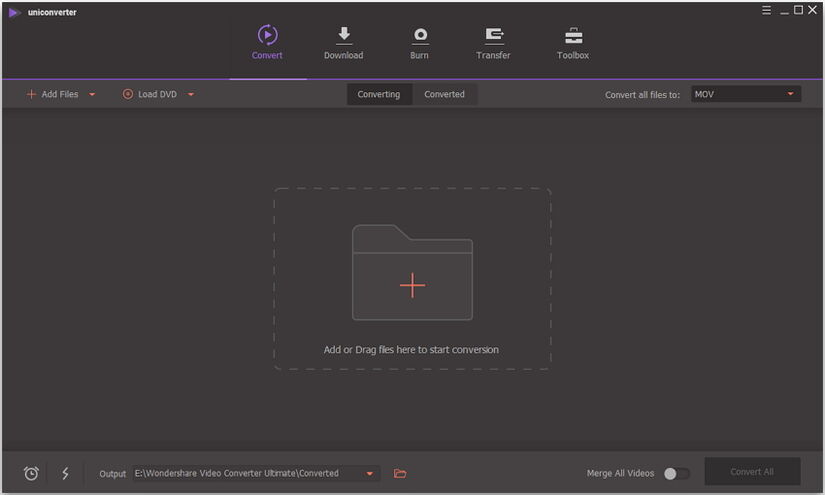The image size is (825, 495).
Task: Toggle high speed conversion lightning icon
Action: 65,473
